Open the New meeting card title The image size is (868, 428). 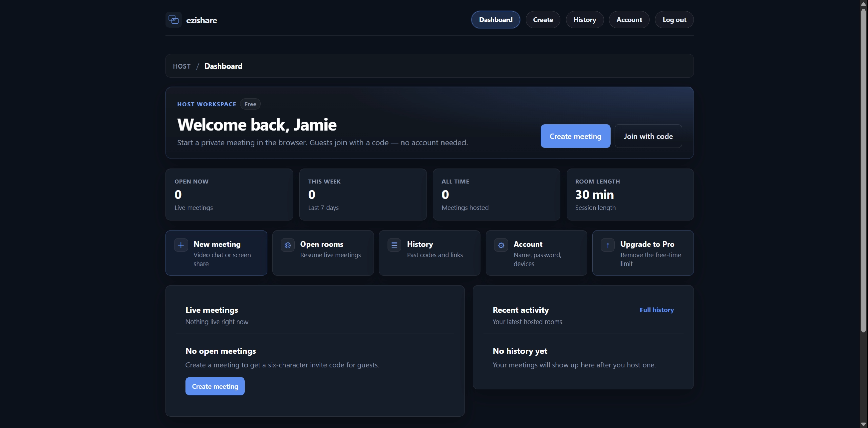point(217,244)
